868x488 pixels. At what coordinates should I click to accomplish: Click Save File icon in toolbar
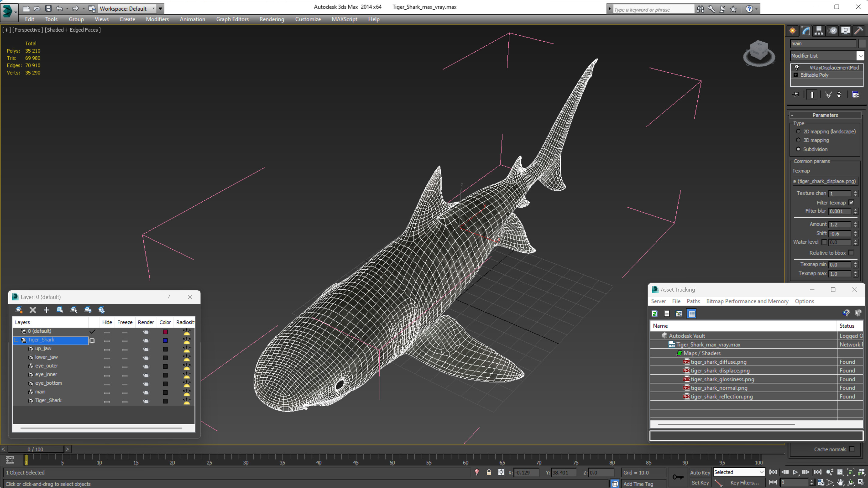tap(48, 9)
